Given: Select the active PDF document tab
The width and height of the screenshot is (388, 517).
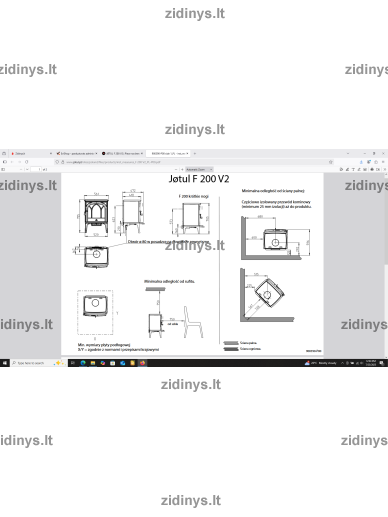Looking at the screenshot, I should coord(168,153).
